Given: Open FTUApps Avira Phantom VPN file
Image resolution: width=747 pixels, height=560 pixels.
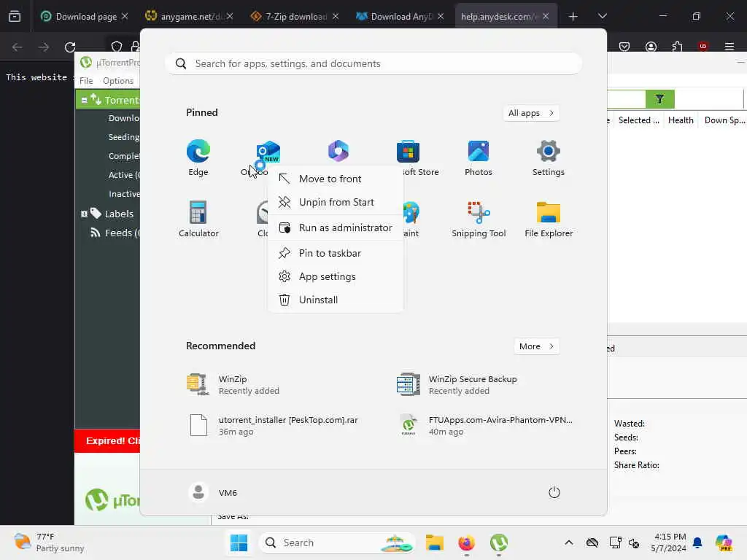Looking at the screenshot, I should tap(484, 425).
